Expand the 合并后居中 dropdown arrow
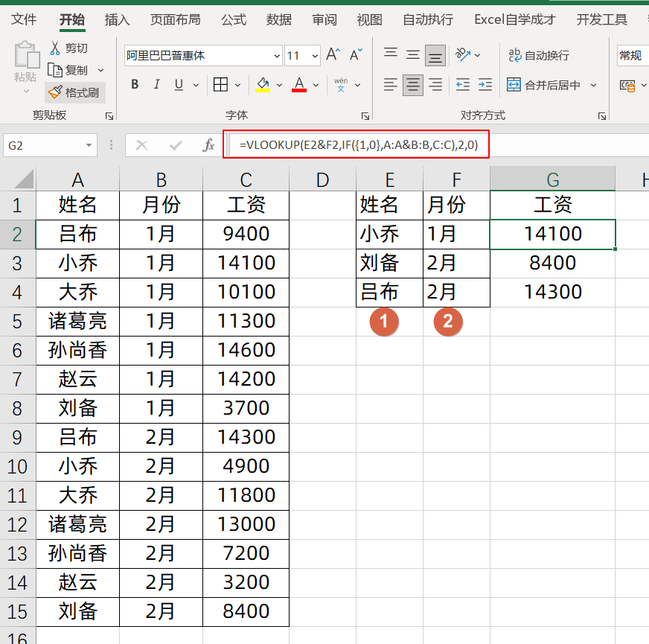 [593, 86]
